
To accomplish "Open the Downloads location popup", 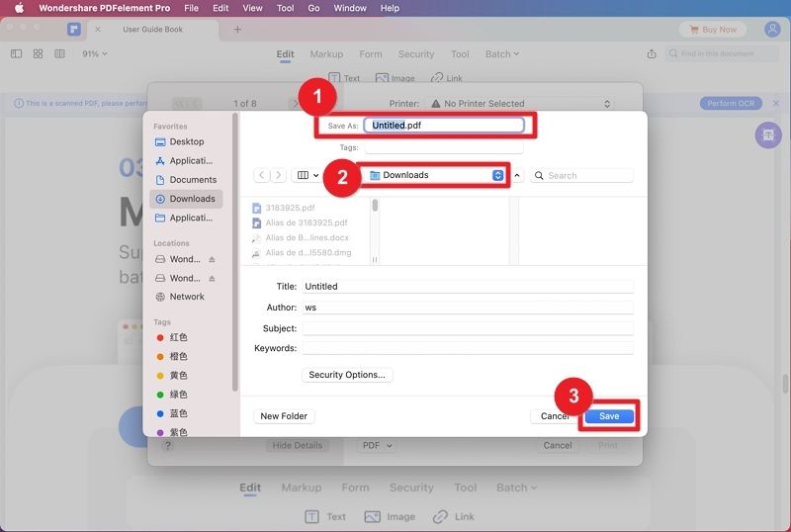I will point(436,175).
